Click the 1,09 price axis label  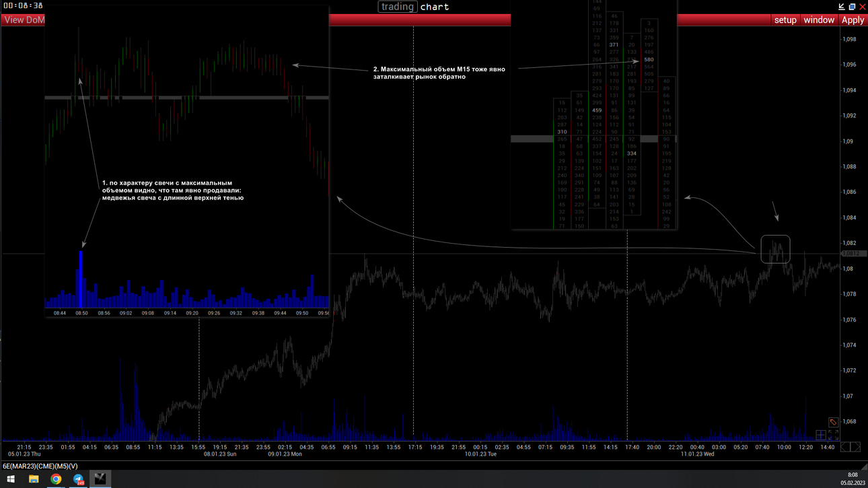tap(848, 141)
